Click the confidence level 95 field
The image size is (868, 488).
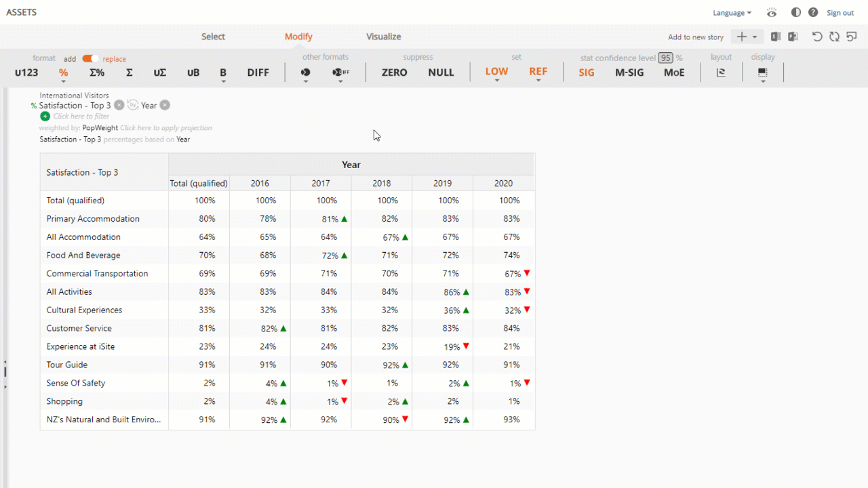(x=665, y=58)
